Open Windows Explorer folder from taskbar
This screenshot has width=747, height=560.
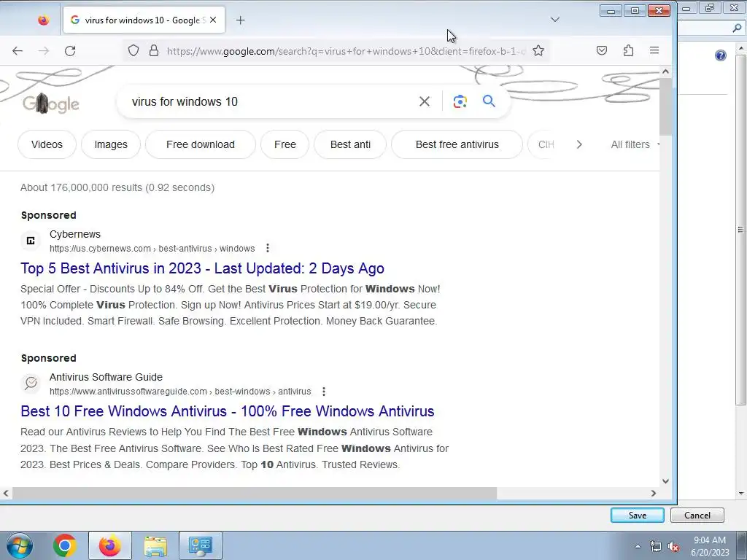155,545
